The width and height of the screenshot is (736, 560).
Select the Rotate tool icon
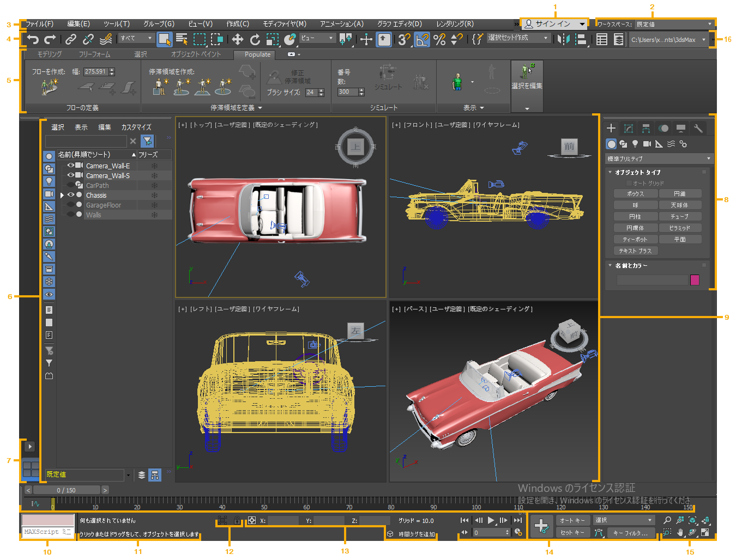coord(255,39)
